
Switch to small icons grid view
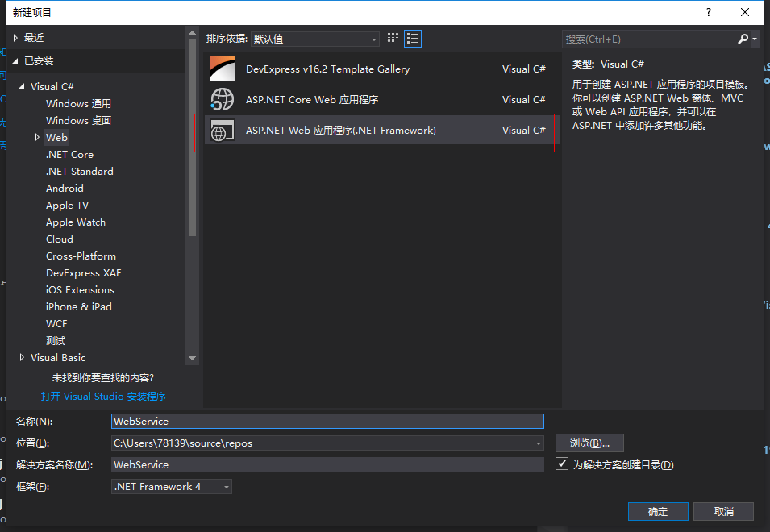(x=393, y=39)
